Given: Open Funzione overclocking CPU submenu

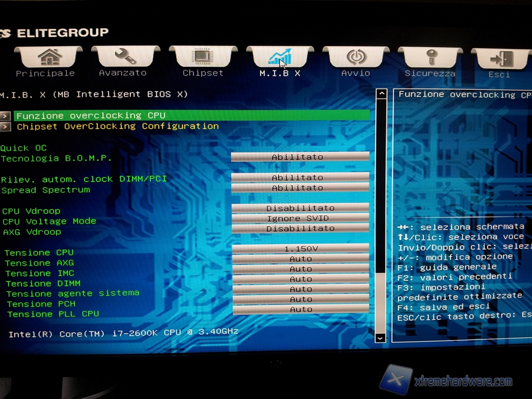Looking at the screenshot, I should click(90, 115).
